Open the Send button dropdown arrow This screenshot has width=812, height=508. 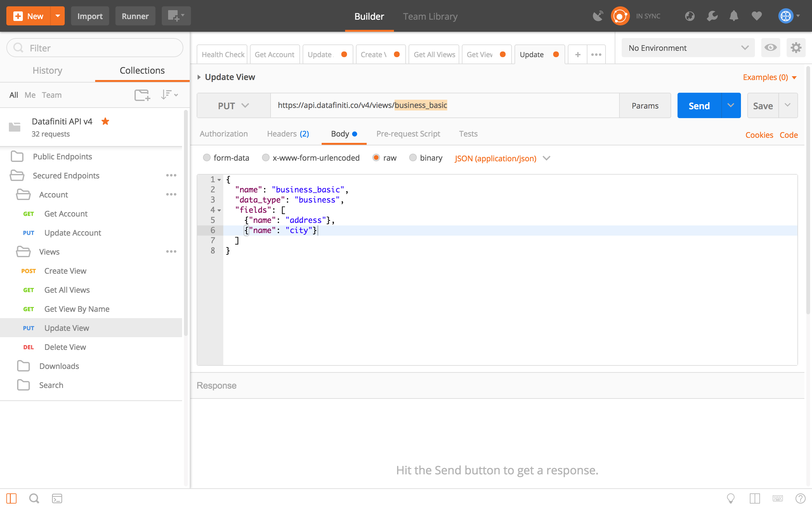coord(730,105)
